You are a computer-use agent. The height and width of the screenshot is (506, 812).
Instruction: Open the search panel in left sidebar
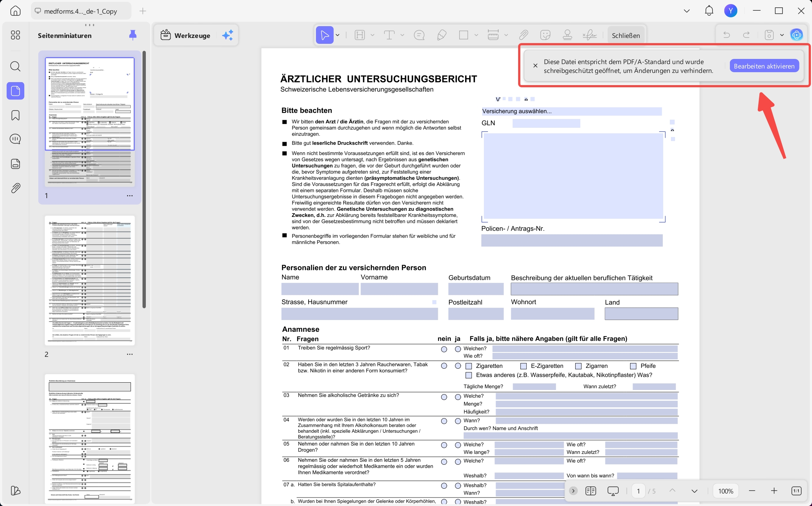click(x=15, y=67)
